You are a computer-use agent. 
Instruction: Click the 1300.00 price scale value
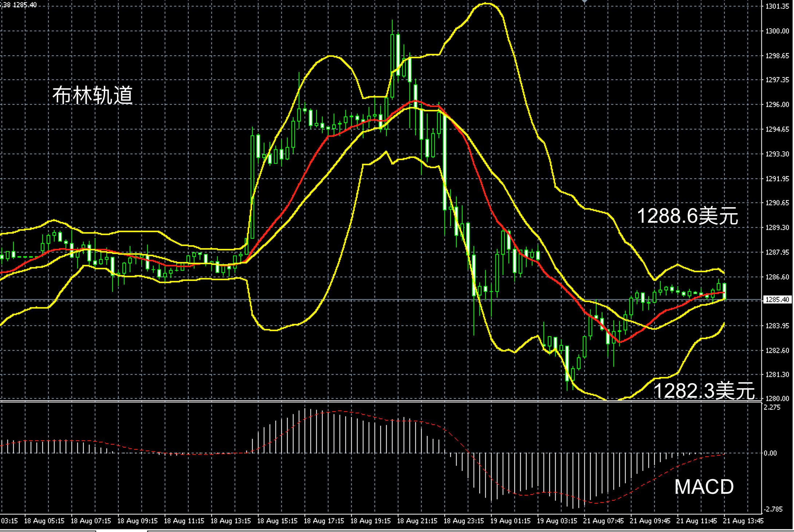(x=777, y=31)
